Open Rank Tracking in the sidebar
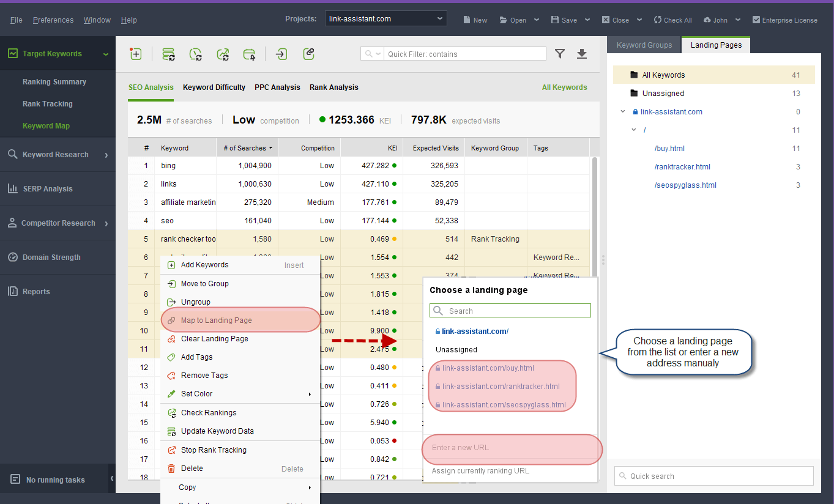Viewport: 834px width, 504px height. (x=48, y=104)
